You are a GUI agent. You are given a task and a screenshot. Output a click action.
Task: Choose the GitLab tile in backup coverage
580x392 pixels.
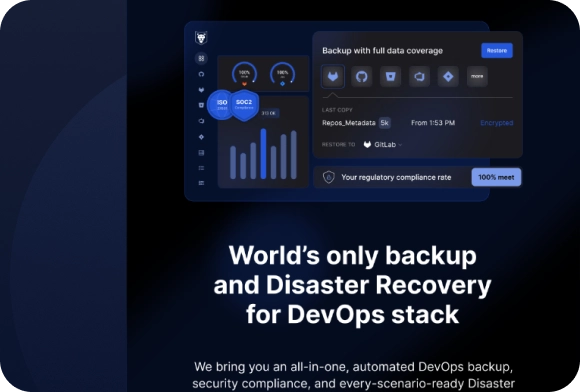333,77
